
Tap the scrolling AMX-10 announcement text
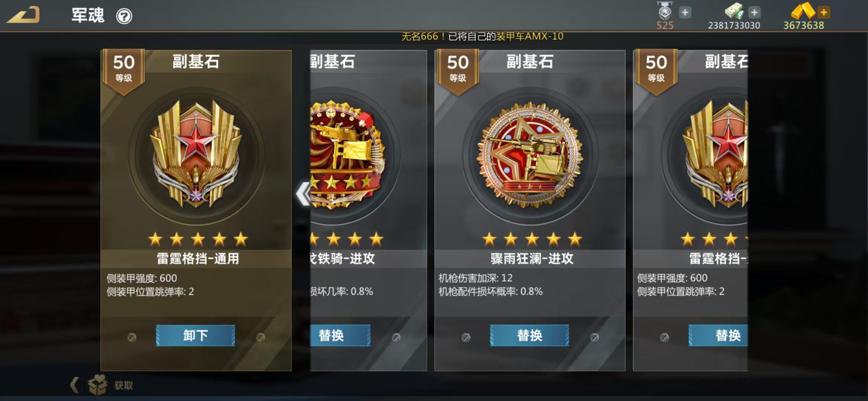[482, 36]
